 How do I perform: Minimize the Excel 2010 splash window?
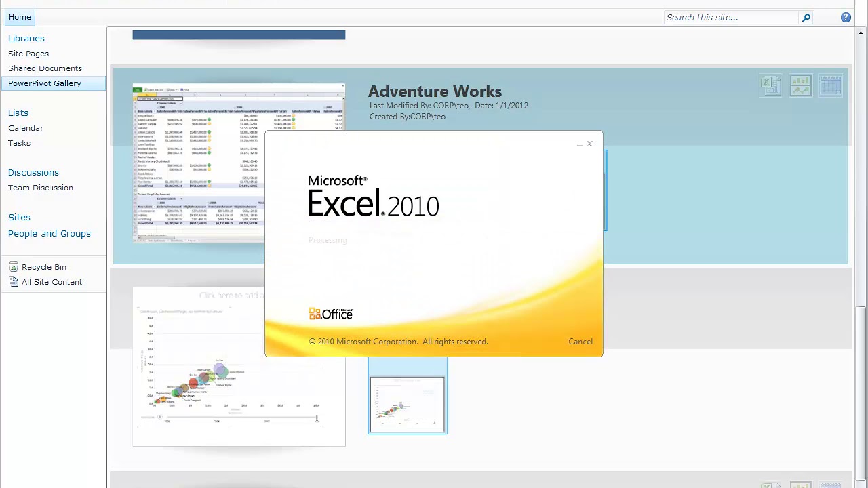(580, 144)
